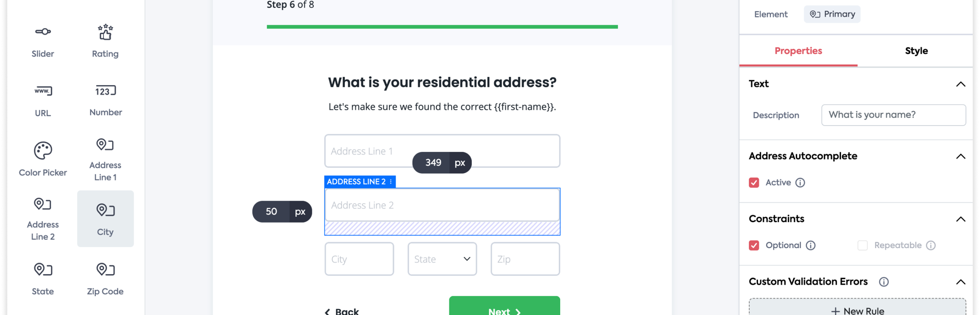Screen dimensions: 980x315
Task: Collapse the Text section
Action: [x=960, y=84]
